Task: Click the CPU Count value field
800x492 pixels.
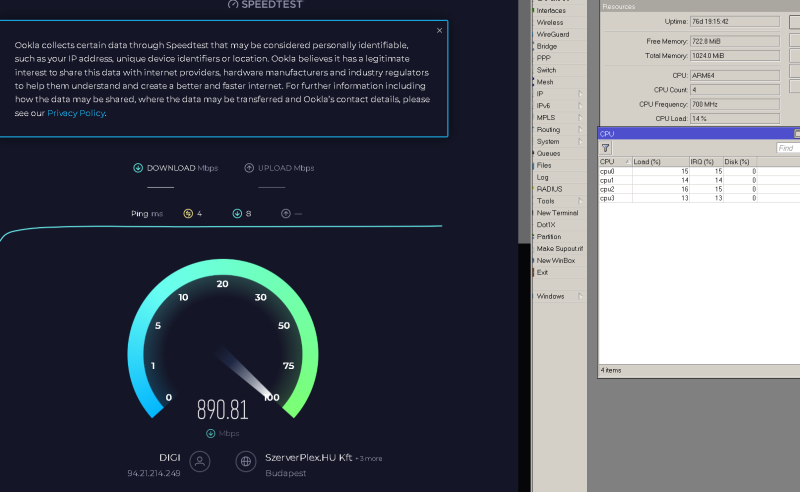Action: [735, 90]
